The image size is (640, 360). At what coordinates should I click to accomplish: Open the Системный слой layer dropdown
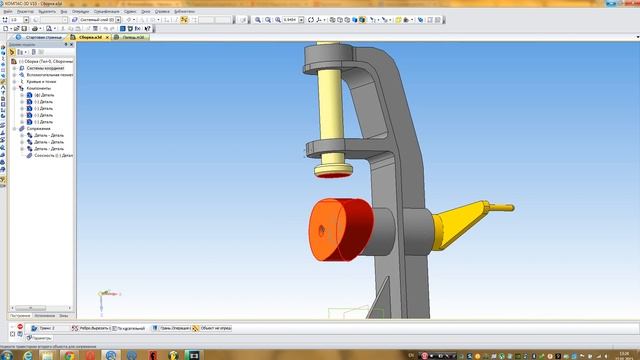click(118, 20)
